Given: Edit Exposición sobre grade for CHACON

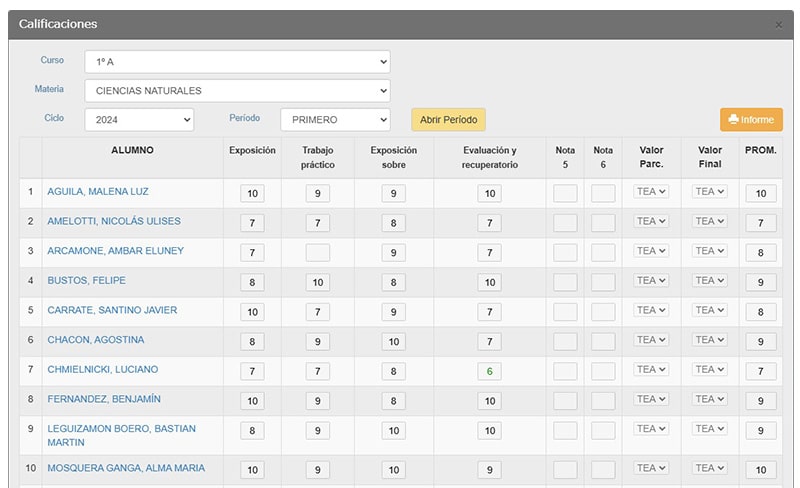Looking at the screenshot, I should click(x=394, y=341).
